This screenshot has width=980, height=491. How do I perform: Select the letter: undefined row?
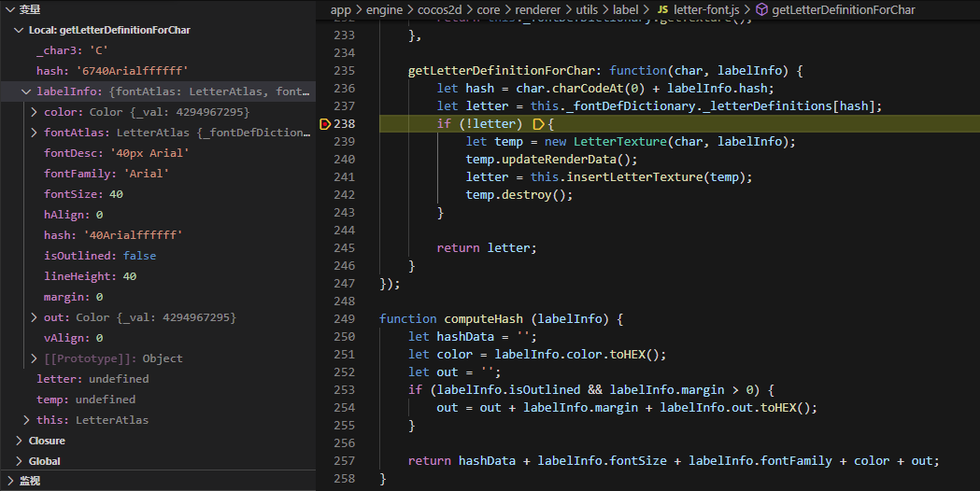158,379
